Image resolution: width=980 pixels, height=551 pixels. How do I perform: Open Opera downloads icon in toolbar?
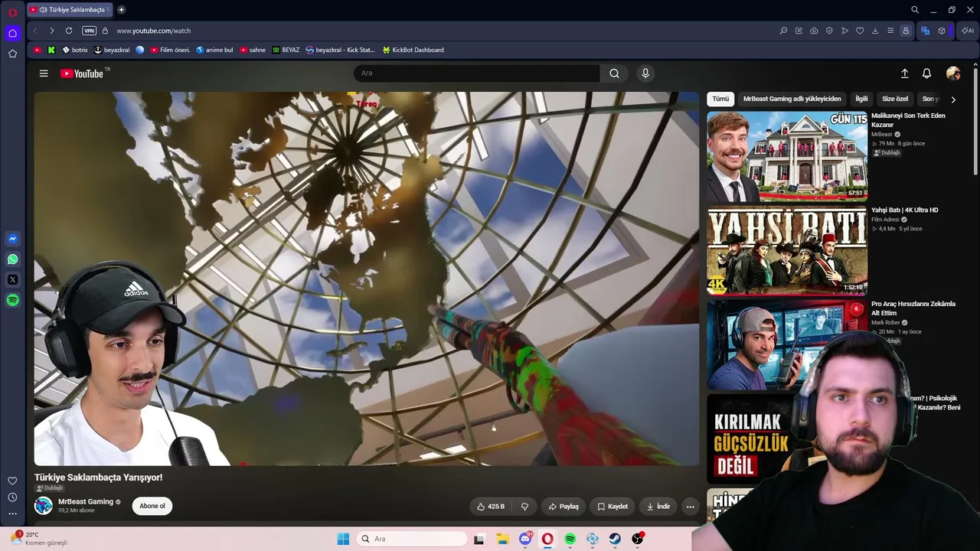(x=875, y=31)
